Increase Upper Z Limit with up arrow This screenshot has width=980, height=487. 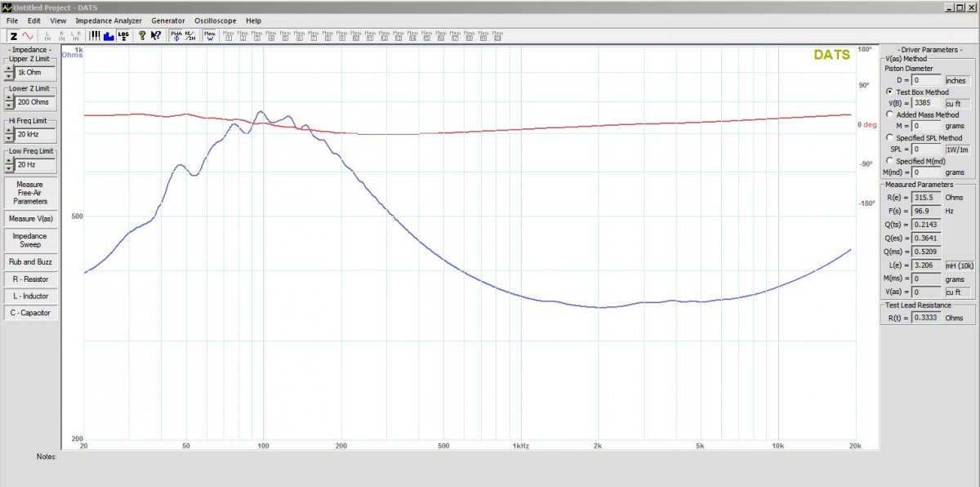pos(9,69)
